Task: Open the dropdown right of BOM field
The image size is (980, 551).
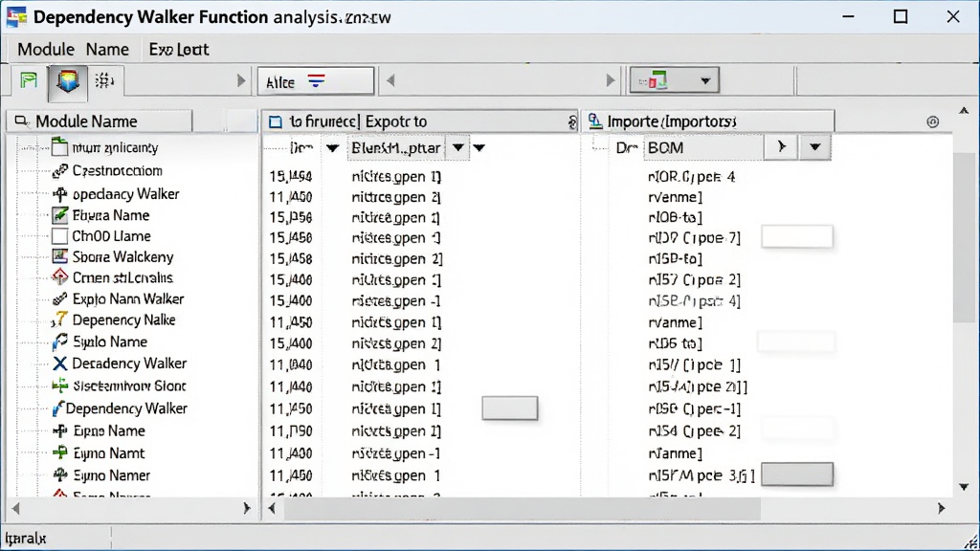Action: point(814,147)
